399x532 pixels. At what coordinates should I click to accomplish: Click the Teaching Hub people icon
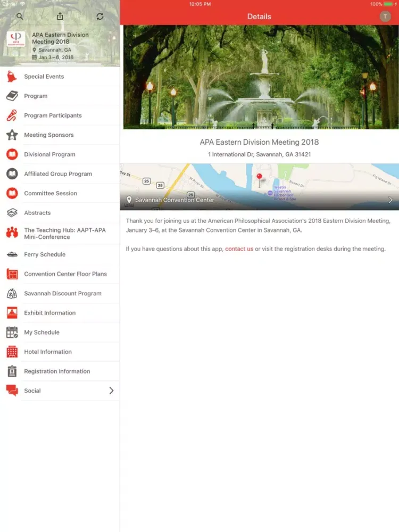12,232
